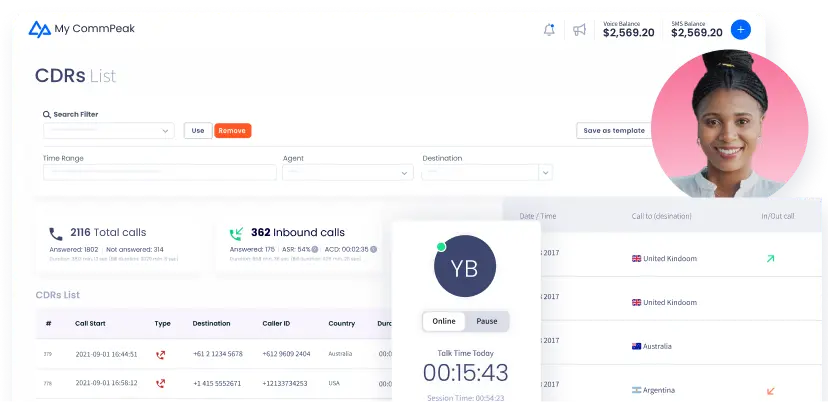Click the Session Time text
This screenshot has height=402, width=828.
pyautogui.click(x=465, y=398)
